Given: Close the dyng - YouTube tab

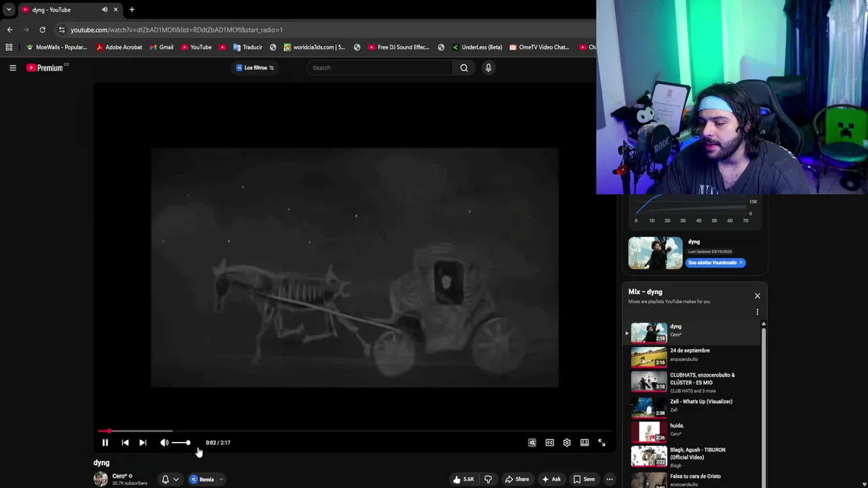Looking at the screenshot, I should click(115, 9).
